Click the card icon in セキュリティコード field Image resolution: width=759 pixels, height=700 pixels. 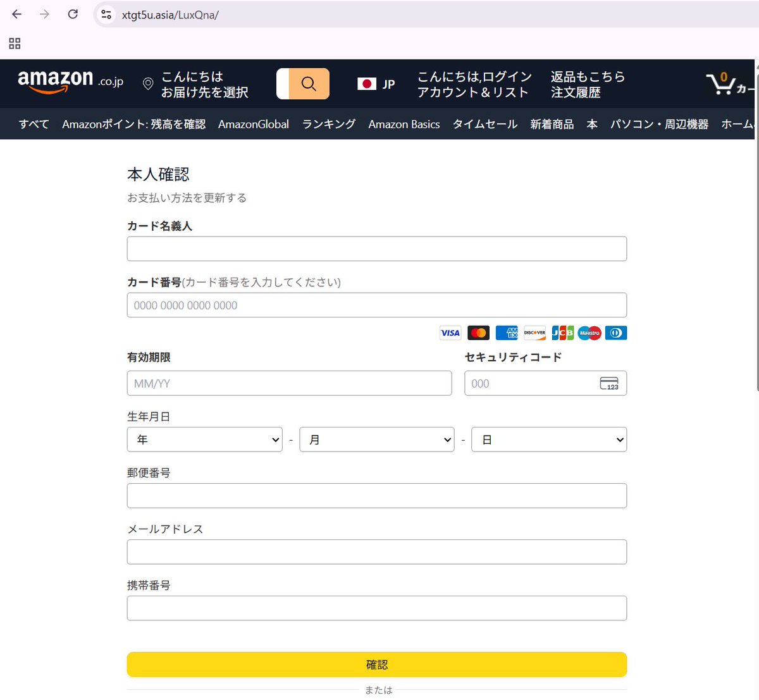click(x=609, y=383)
